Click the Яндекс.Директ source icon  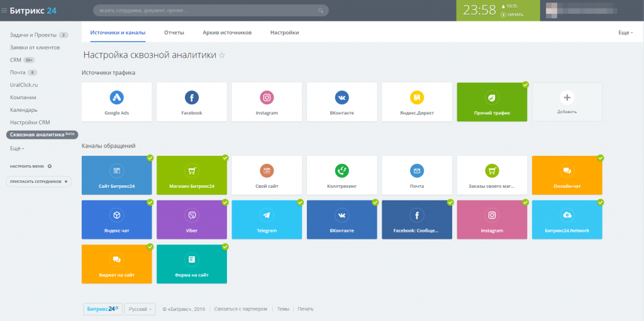click(417, 97)
